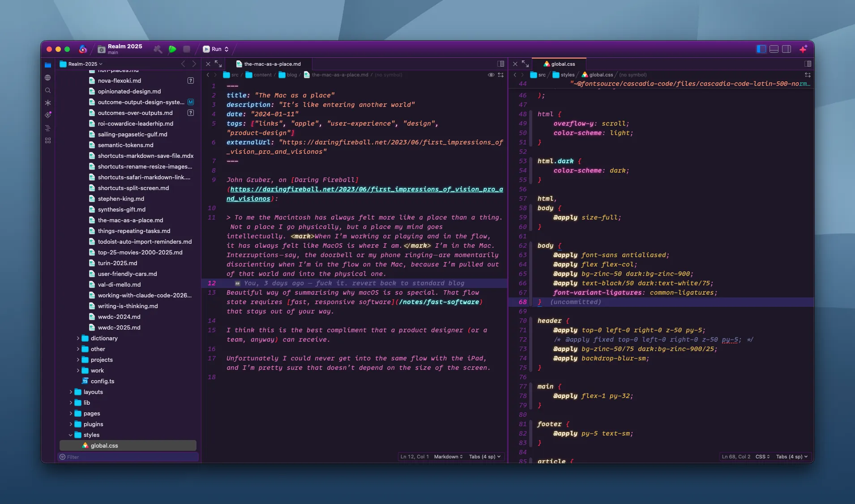Expand the layouts folder
The width and height of the screenshot is (855, 504).
pos(71,392)
